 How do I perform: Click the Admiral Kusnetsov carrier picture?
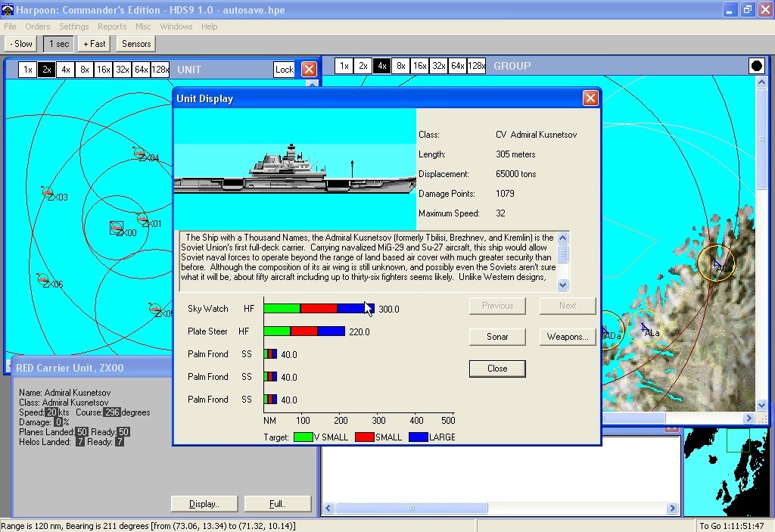[x=295, y=169]
